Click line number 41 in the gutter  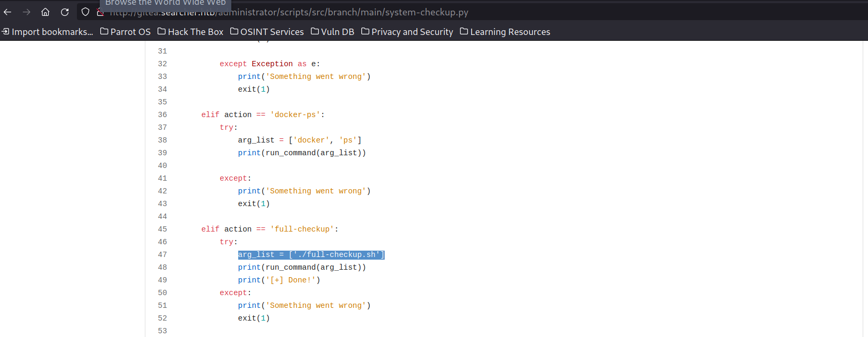coord(162,178)
